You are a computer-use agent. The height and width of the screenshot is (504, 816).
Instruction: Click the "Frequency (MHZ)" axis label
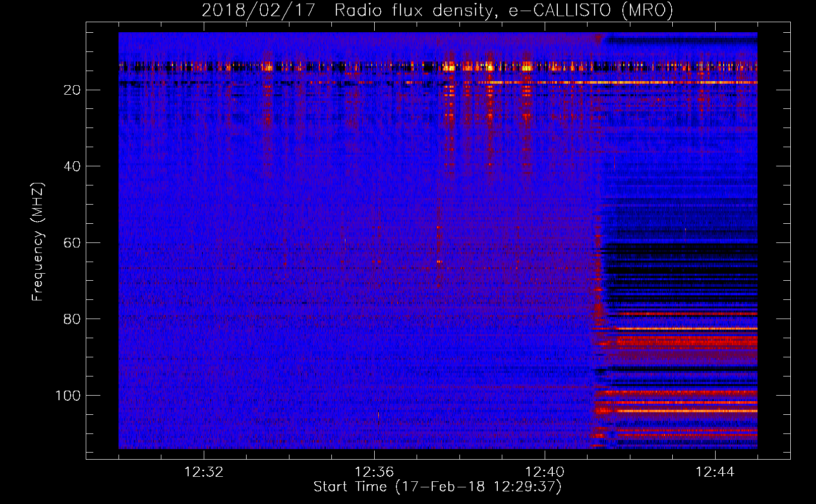[x=38, y=241]
